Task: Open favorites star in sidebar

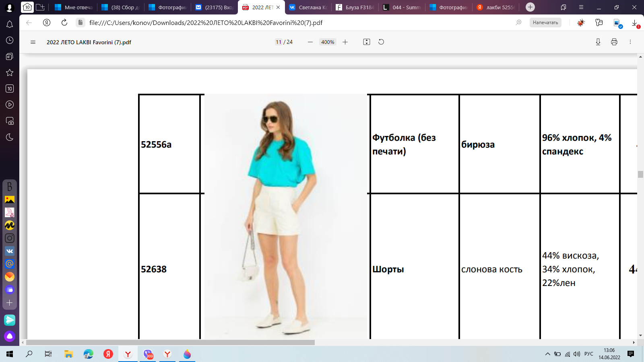Action: tap(10, 72)
